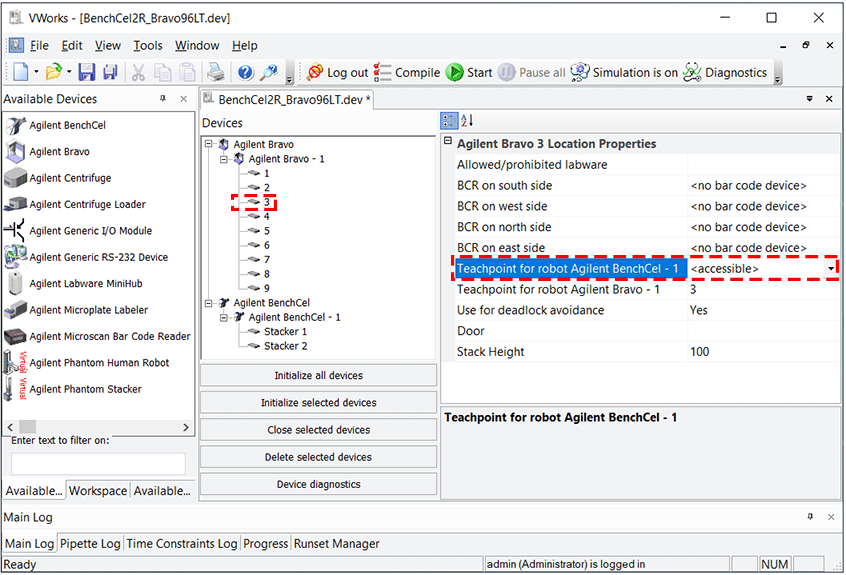This screenshot has width=846, height=575.
Task: Click the Copy toolbar icon
Action: 162,72
